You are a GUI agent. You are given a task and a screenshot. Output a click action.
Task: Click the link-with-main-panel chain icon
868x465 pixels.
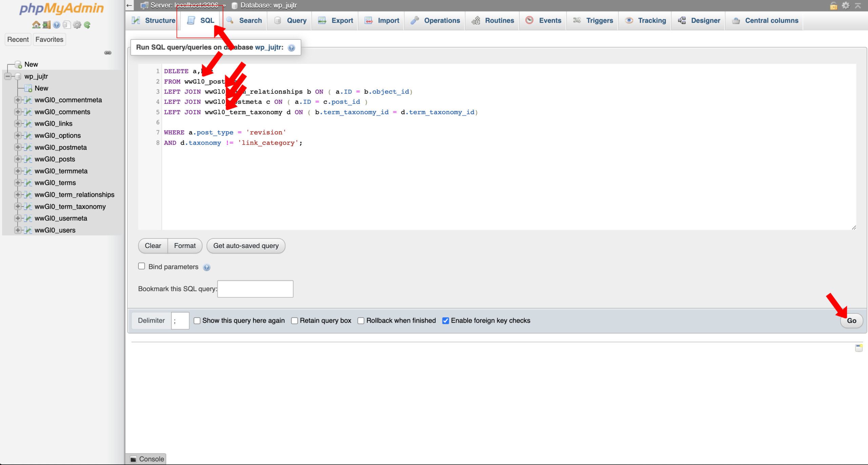pyautogui.click(x=108, y=53)
